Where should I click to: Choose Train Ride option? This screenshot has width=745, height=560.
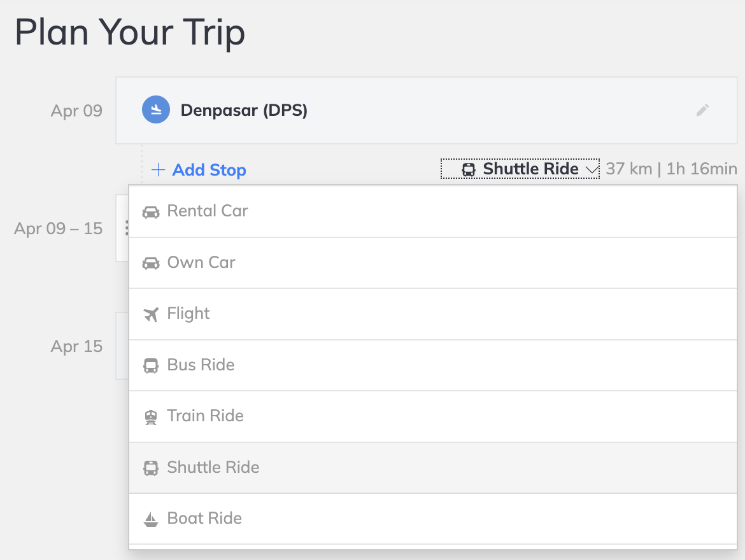click(433, 417)
